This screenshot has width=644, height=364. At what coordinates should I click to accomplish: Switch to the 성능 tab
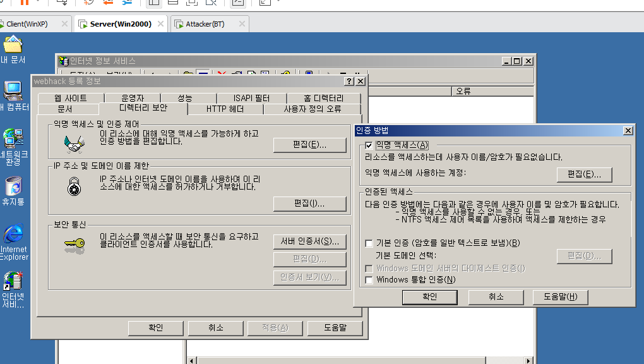pos(185,98)
